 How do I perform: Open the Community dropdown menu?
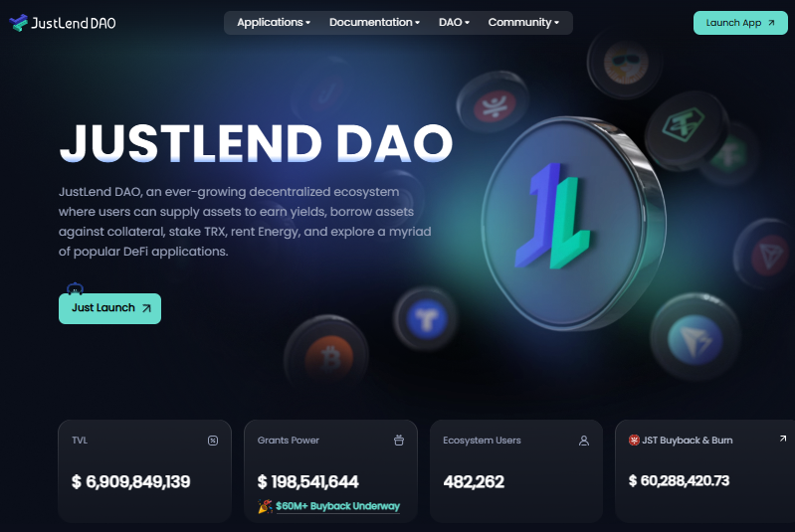click(523, 22)
